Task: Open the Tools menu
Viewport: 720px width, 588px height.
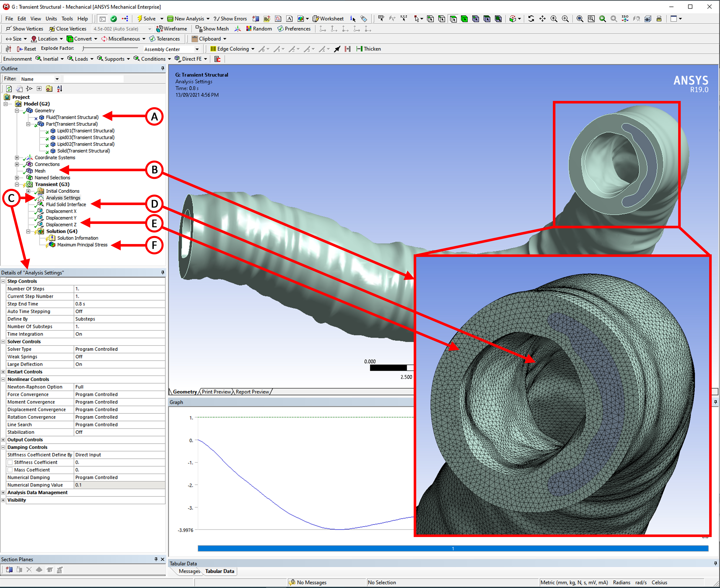Action: (x=67, y=19)
